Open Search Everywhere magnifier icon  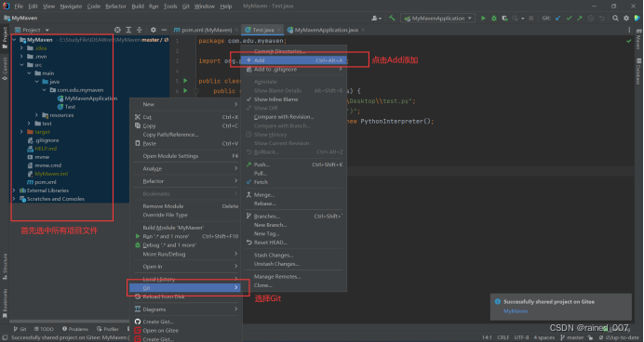[x=615, y=18]
